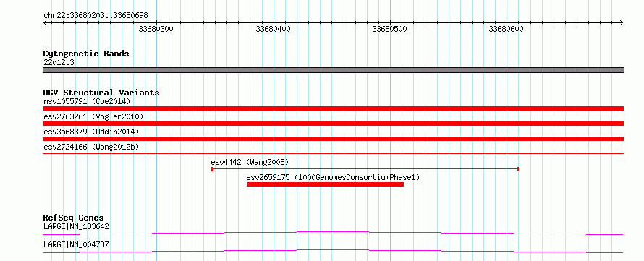Open variant esv4442 (Wang2008) label

click(x=250, y=162)
